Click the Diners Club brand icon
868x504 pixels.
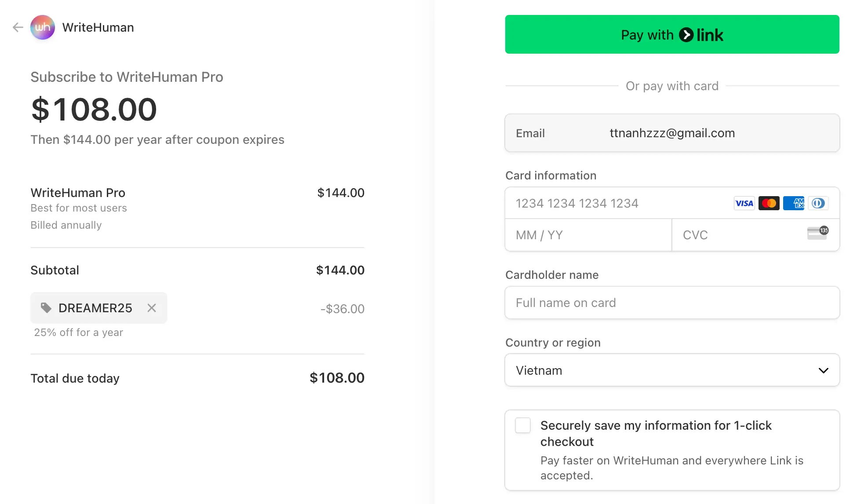(x=818, y=203)
